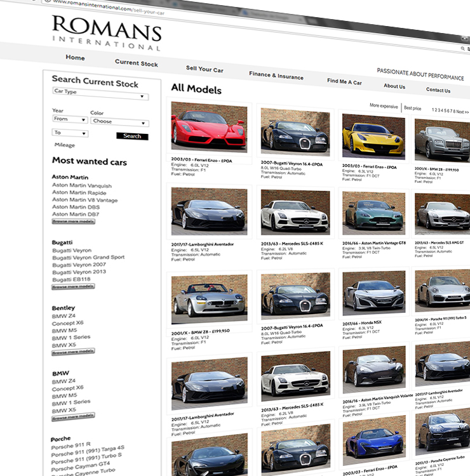
Task: Open the silver Mercedes SLS AMG GT thumbnail
Action: (442, 215)
